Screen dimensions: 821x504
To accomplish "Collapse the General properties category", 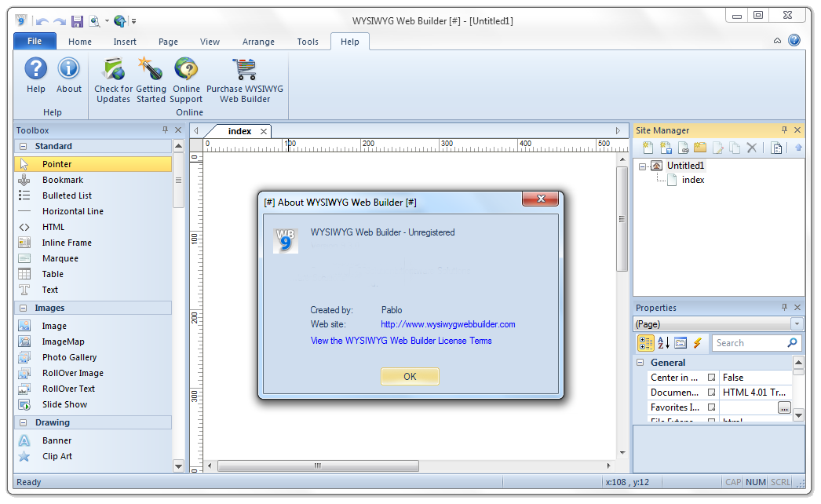I will point(640,363).
